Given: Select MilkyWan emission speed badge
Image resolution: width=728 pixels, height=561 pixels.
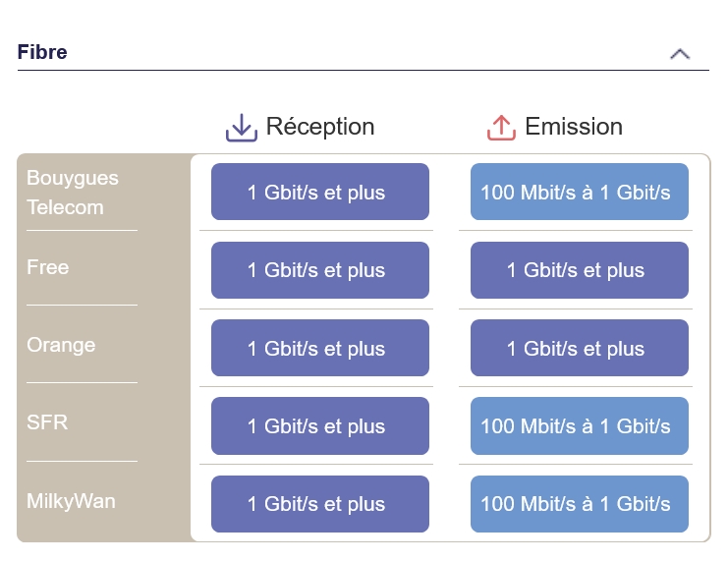Looking at the screenshot, I should [580, 504].
